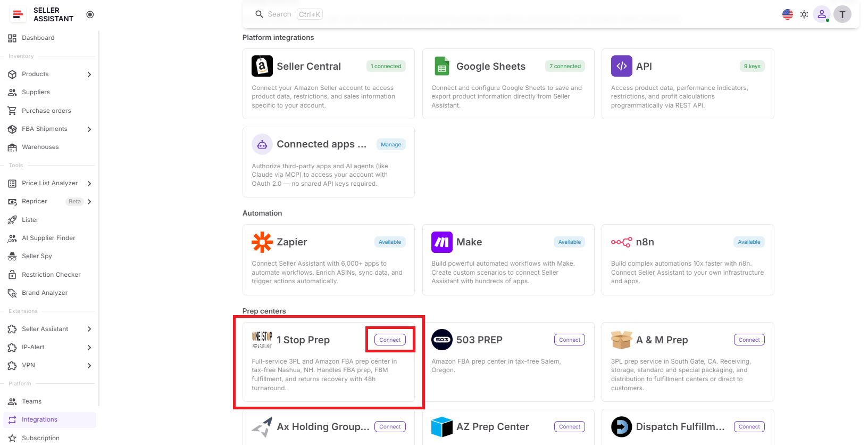Viewport: 868px width, 445px height.
Task: Toggle the sidebar pin radio button
Action: point(90,14)
